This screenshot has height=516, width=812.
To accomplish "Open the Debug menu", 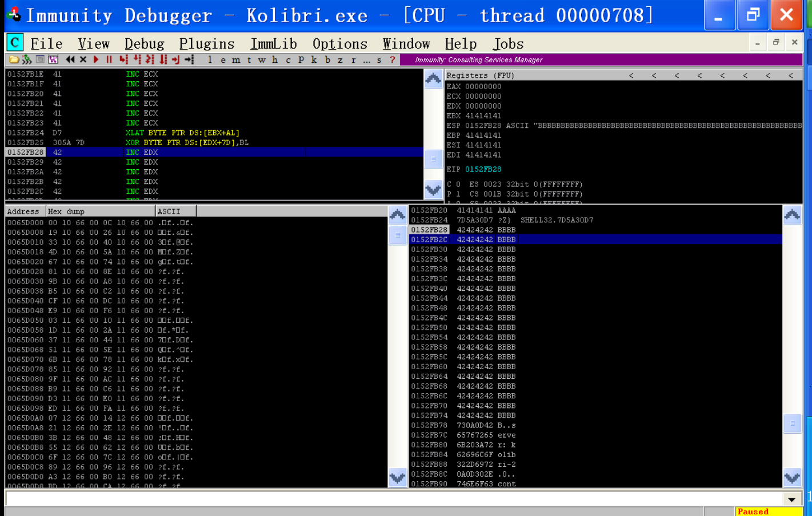I will (144, 43).
